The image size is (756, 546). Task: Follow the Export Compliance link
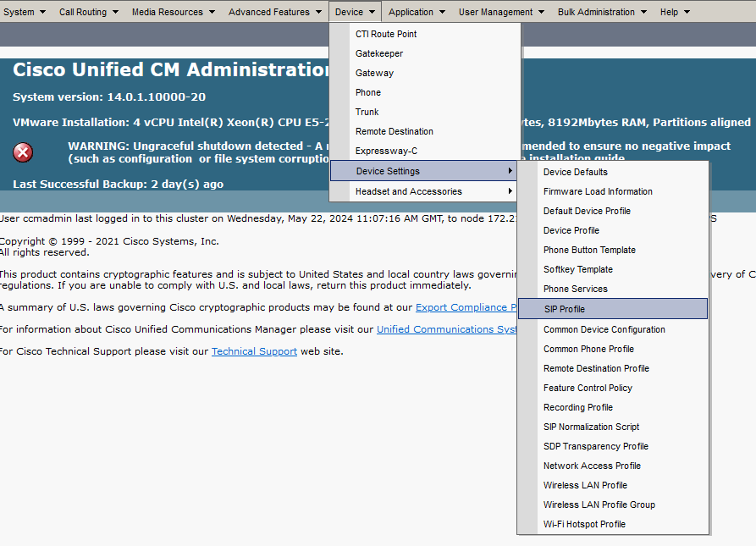(x=466, y=307)
